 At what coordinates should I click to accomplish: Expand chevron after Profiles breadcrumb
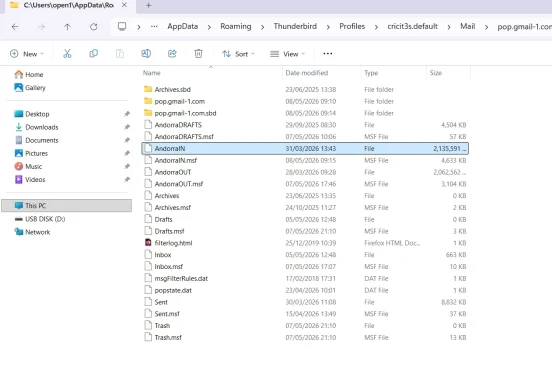(x=376, y=27)
